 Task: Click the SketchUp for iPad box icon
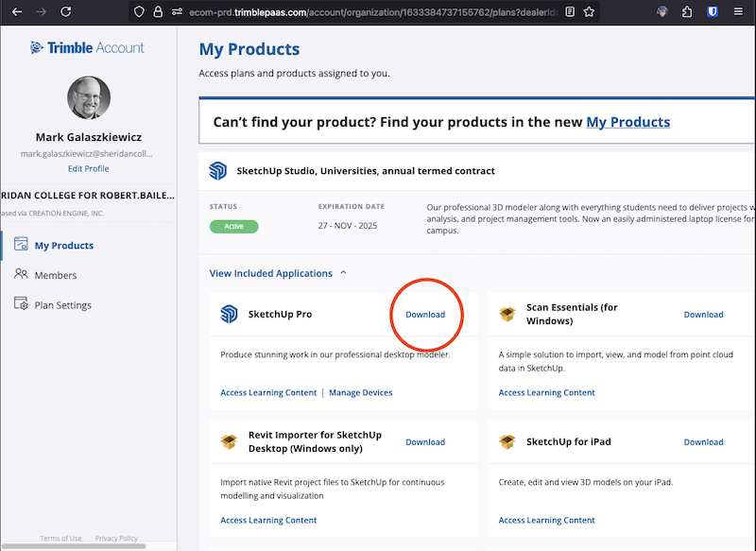point(507,441)
